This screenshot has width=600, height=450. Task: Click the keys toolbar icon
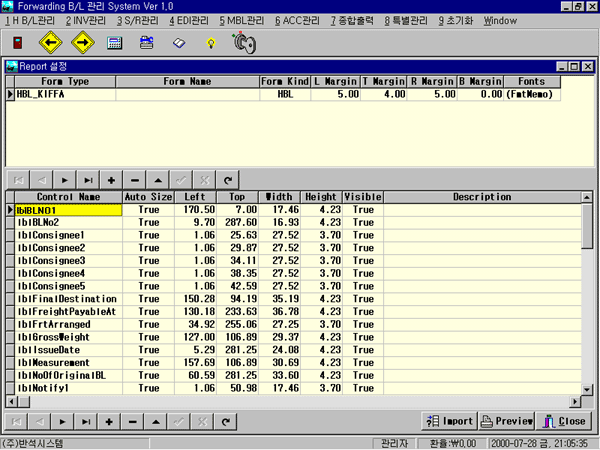click(x=244, y=43)
